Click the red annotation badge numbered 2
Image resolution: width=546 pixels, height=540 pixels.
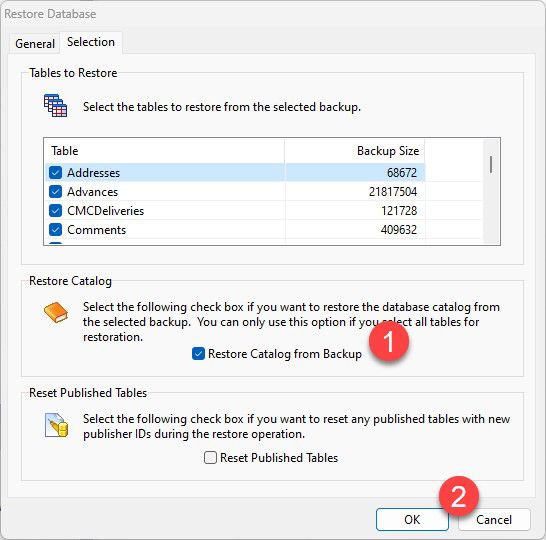(459, 496)
